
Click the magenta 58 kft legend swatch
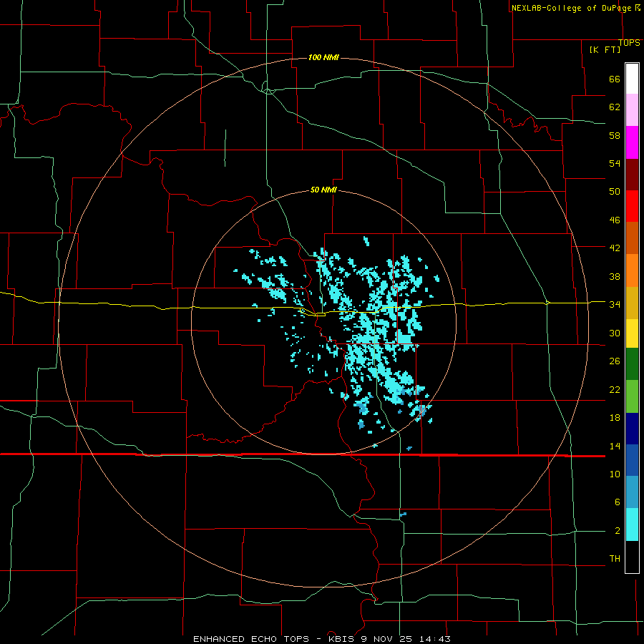click(x=632, y=142)
